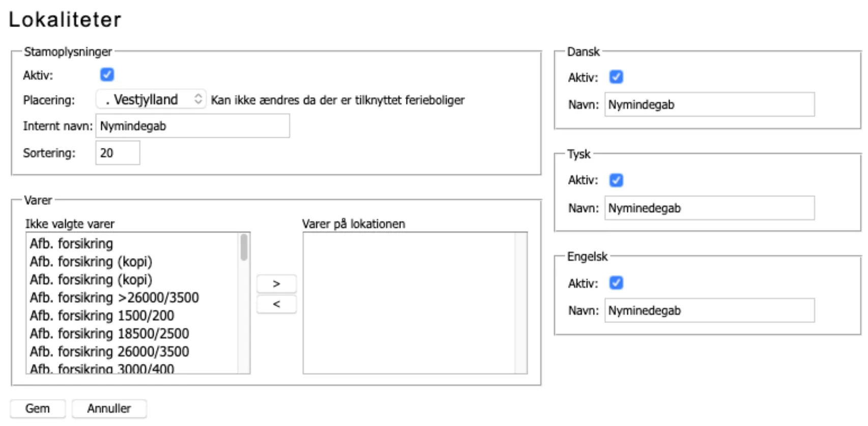This screenshot has width=868, height=426.
Task: Click into the Sortering field
Action: [118, 153]
